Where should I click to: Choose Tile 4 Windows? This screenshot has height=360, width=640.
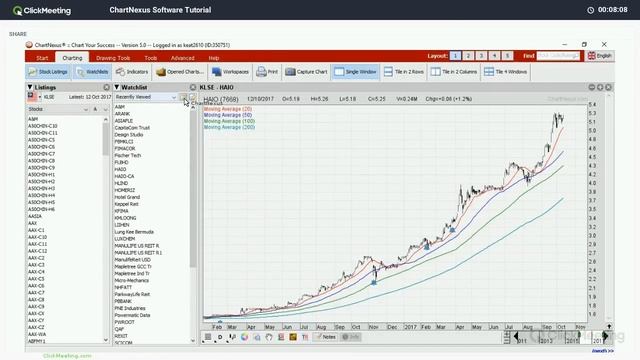(505, 72)
